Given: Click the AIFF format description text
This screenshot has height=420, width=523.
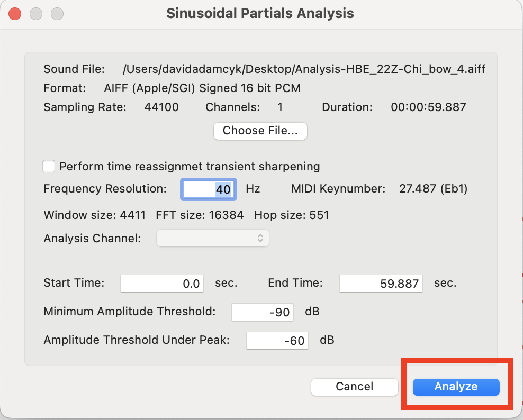Looking at the screenshot, I should (202, 88).
